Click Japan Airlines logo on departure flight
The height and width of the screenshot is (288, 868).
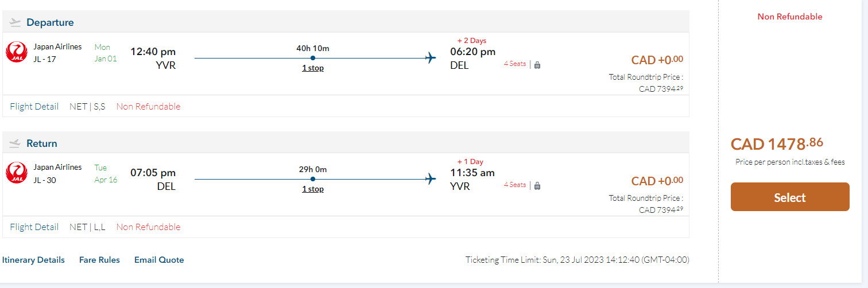click(x=17, y=52)
